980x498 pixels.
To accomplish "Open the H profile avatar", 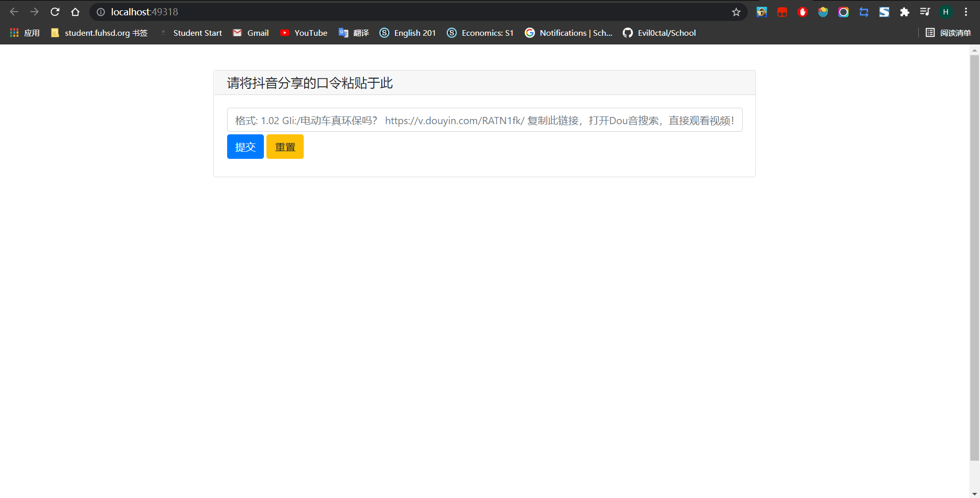I will (x=945, y=12).
